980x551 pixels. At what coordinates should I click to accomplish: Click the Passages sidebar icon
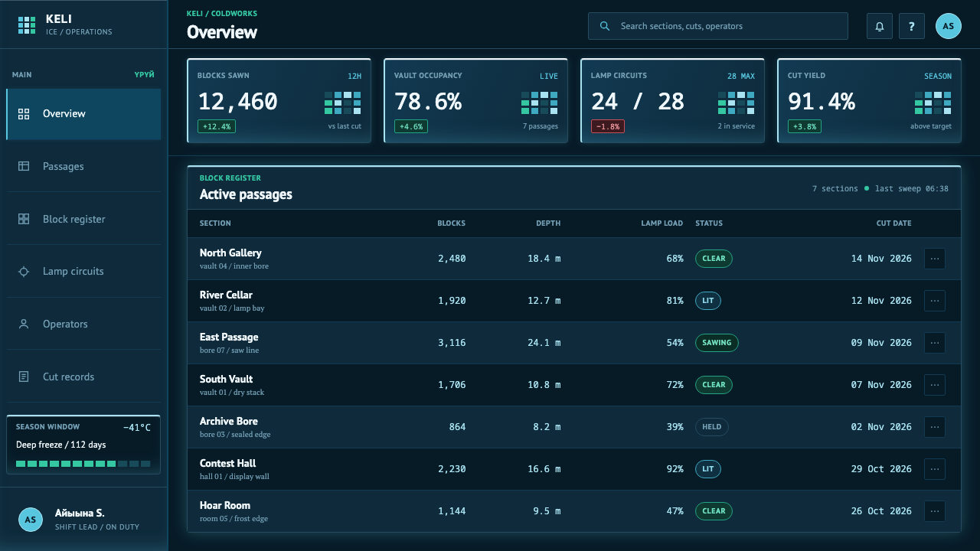click(x=24, y=166)
